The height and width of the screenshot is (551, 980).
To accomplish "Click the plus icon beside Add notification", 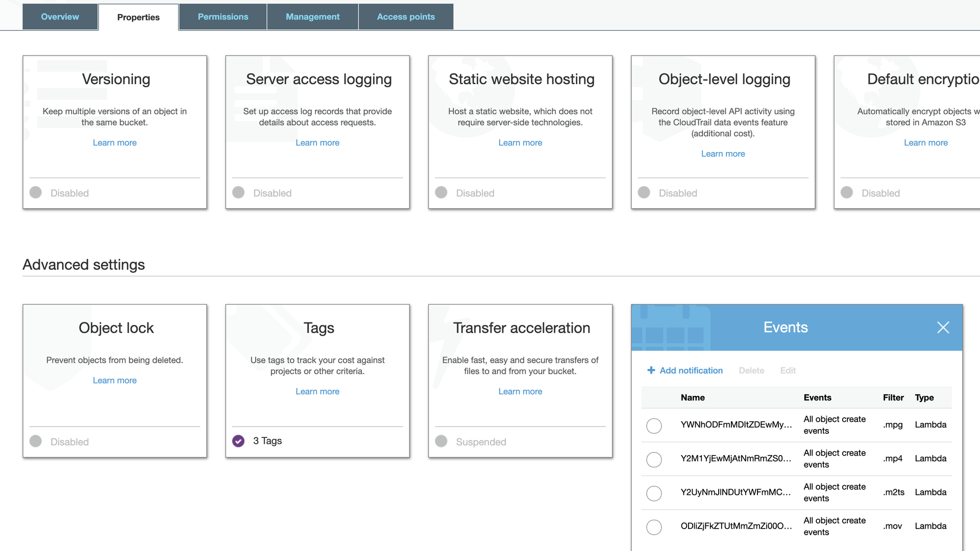I will (651, 370).
